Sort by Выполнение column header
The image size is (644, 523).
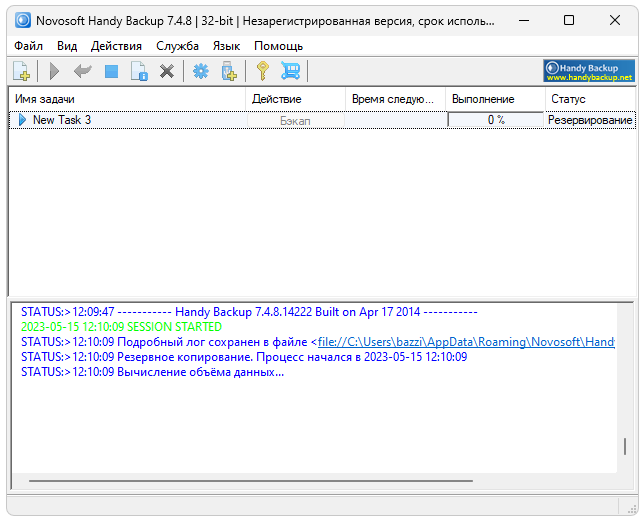[x=495, y=99]
